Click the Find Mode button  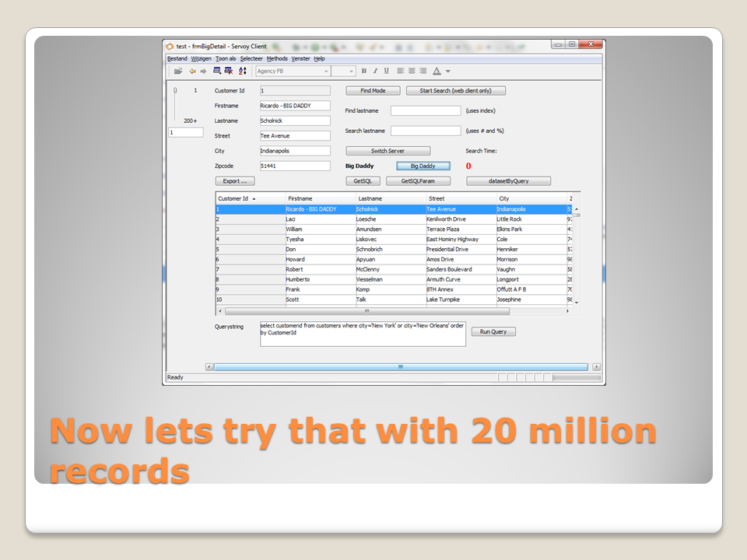[373, 91]
